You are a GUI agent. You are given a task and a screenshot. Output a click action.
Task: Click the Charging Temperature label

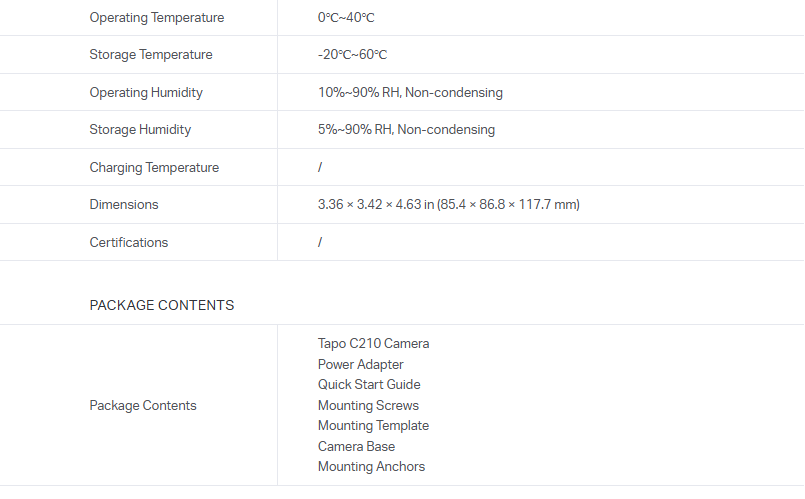154,168
